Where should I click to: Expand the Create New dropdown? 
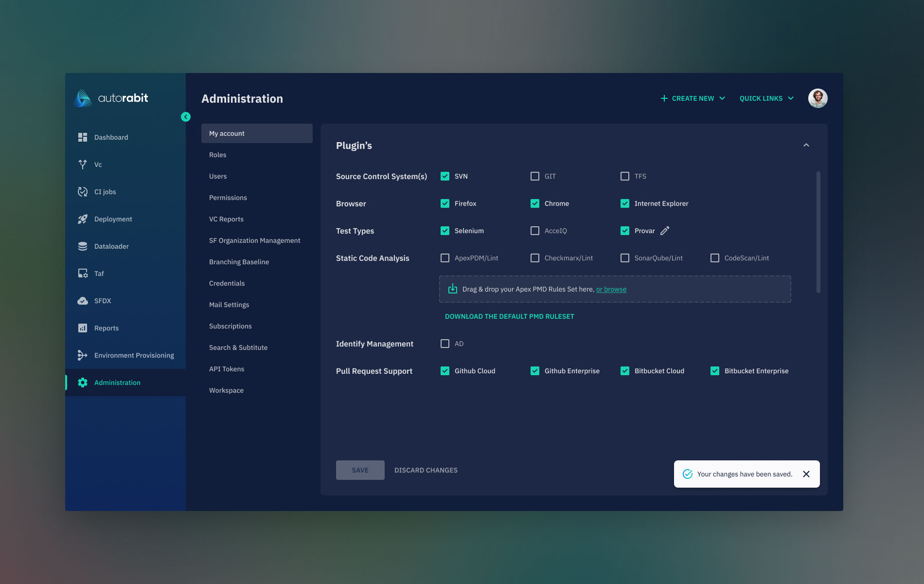pyautogui.click(x=693, y=98)
